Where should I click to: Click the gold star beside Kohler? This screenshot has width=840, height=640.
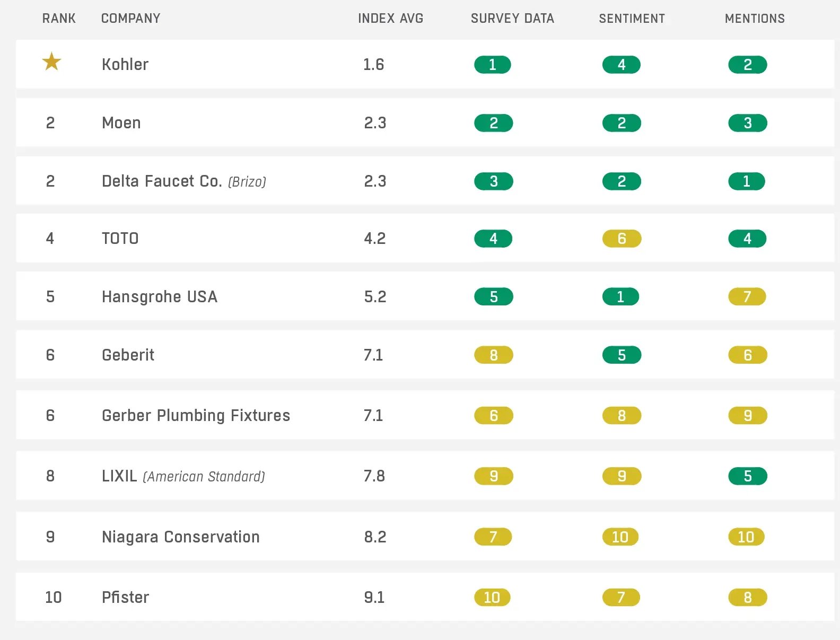(51, 62)
